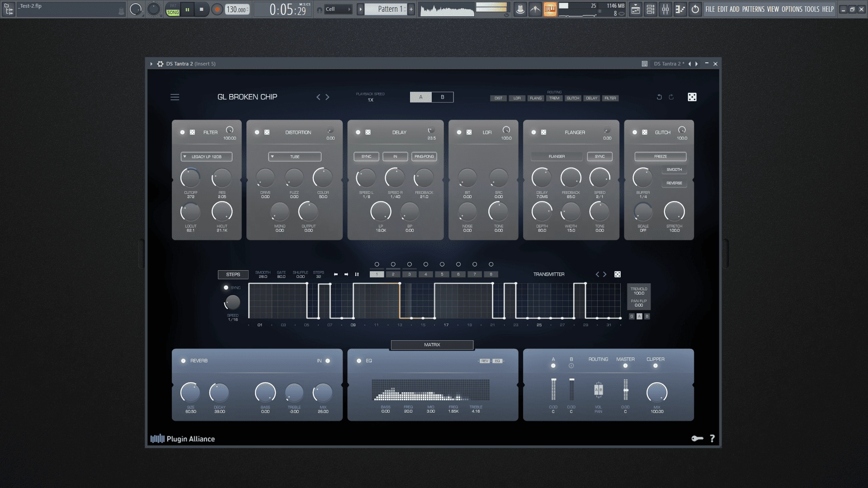Switch to the B state button

pos(443,97)
